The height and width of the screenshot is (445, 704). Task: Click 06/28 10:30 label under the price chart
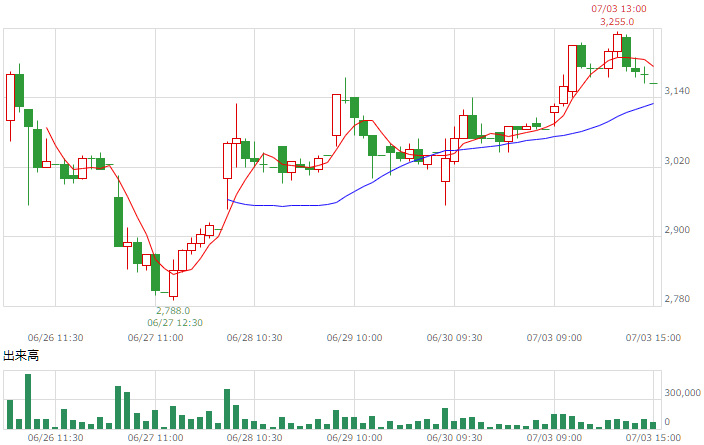point(255,338)
